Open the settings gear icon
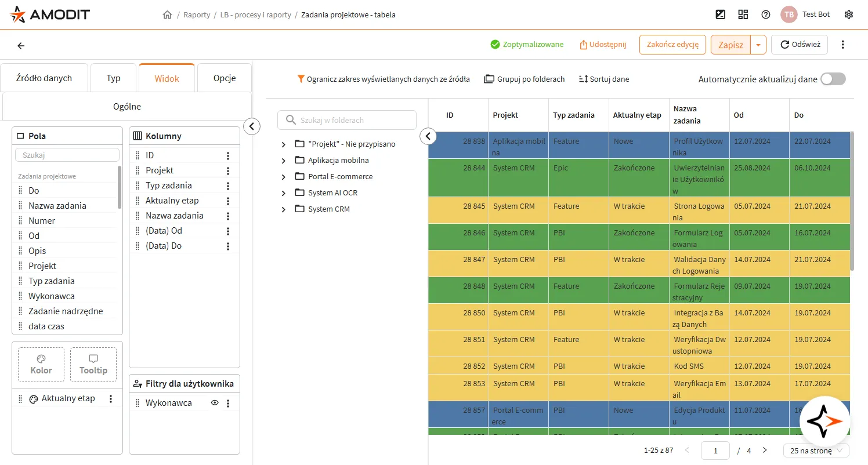The width and height of the screenshot is (868, 465). point(849,14)
